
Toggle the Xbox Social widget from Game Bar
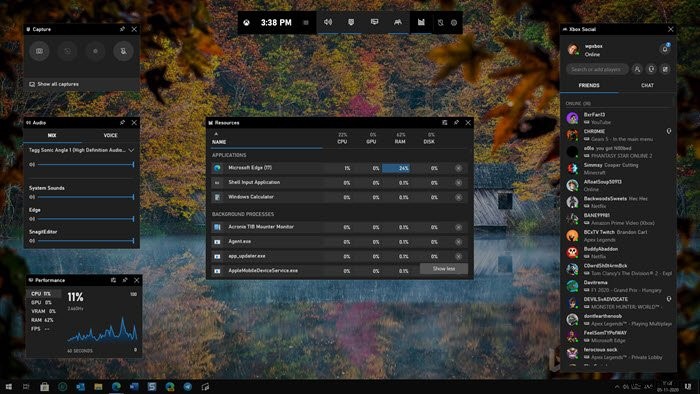tap(398, 22)
